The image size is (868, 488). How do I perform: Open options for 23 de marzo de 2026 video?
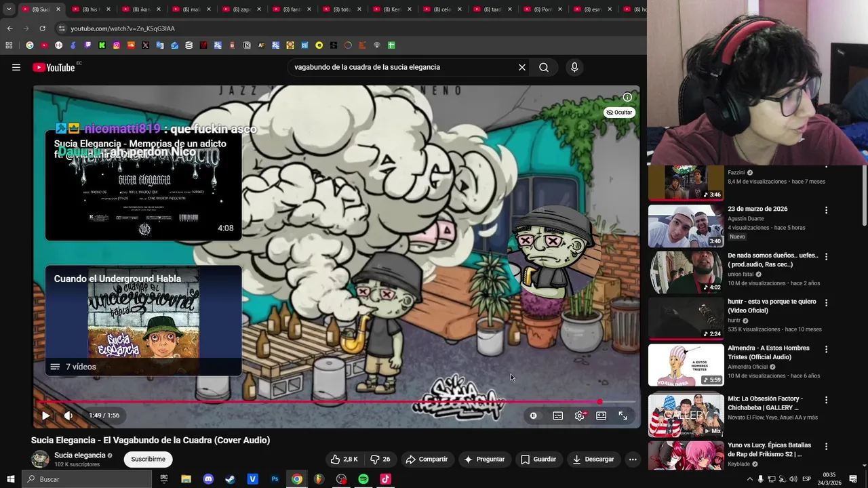coord(826,210)
